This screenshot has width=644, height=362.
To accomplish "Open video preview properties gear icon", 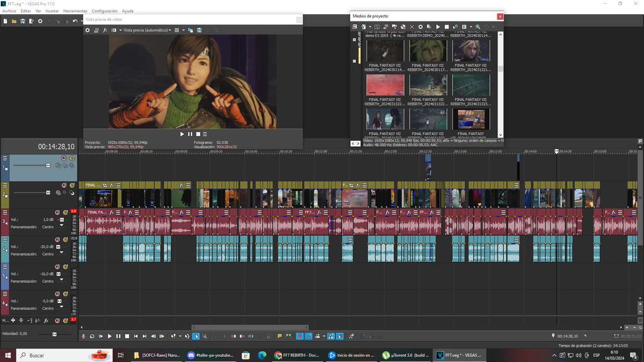I will tap(87, 30).
